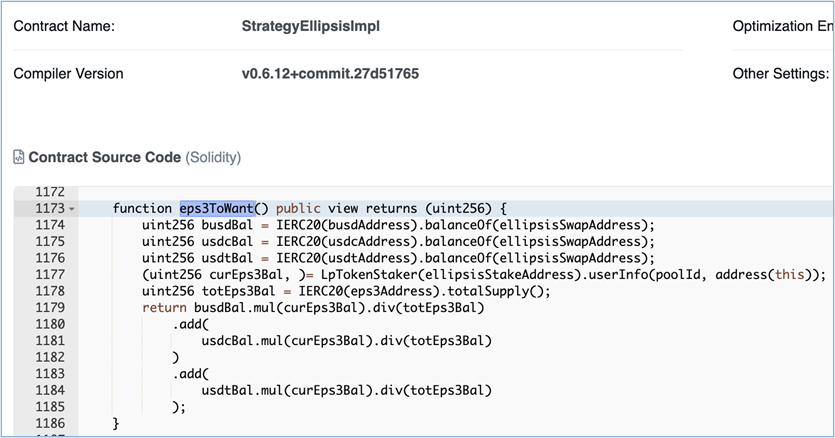Click the Other Settings label
835x438 pixels.
780,74
